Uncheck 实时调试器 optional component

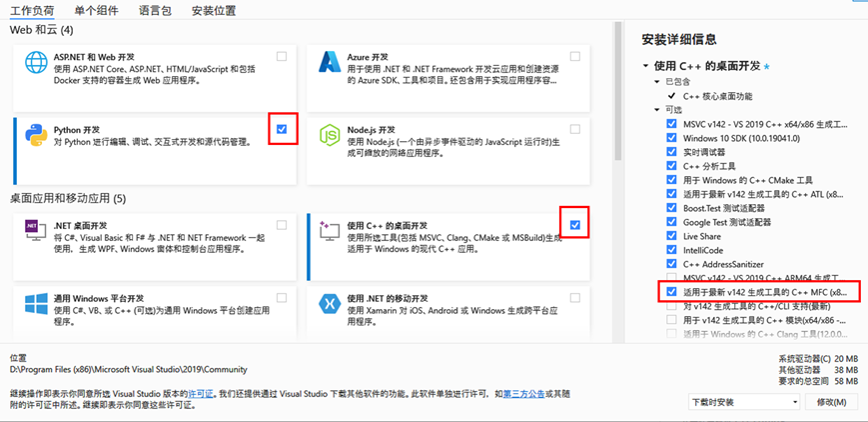(x=671, y=151)
